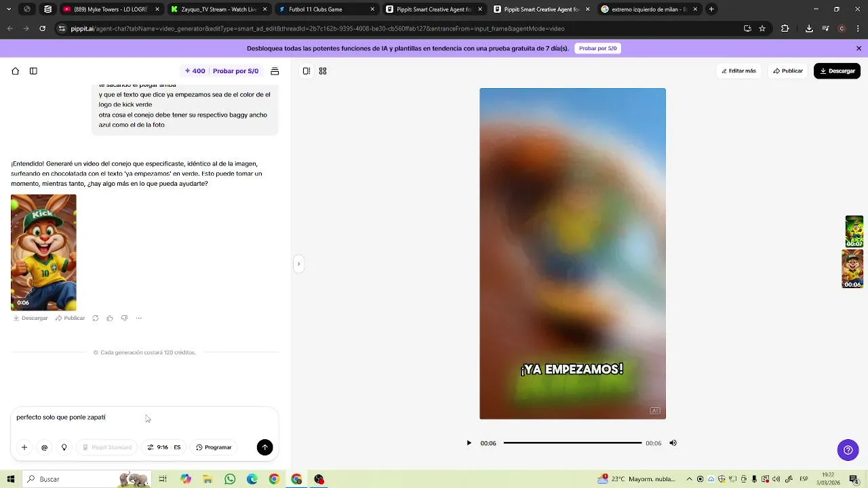Open a new browser tab
This screenshot has width=868, height=488.
pos(711,9)
